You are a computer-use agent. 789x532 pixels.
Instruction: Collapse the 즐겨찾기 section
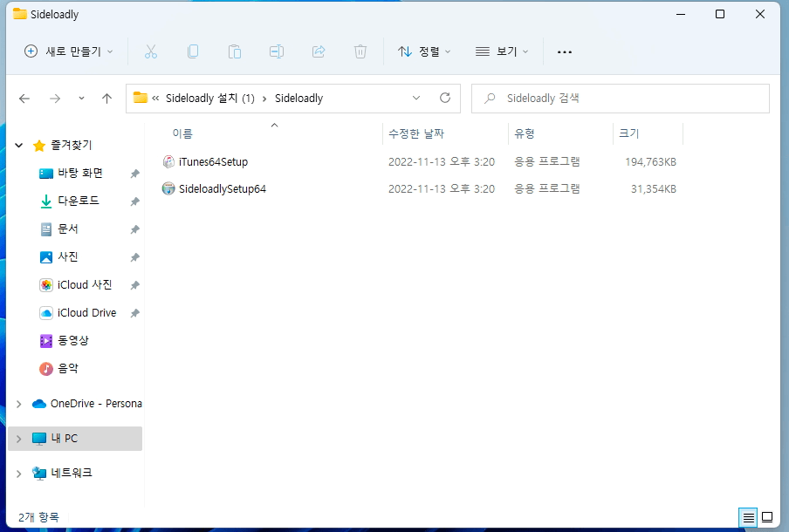19,146
